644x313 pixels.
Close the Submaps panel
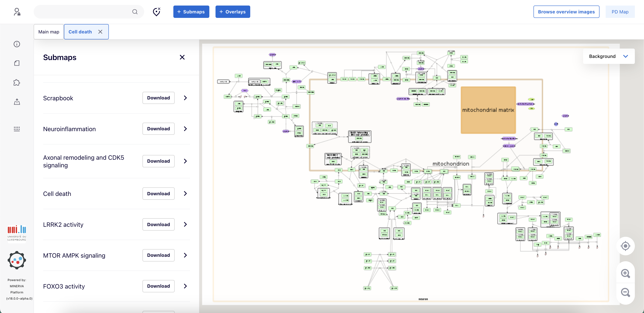(182, 57)
